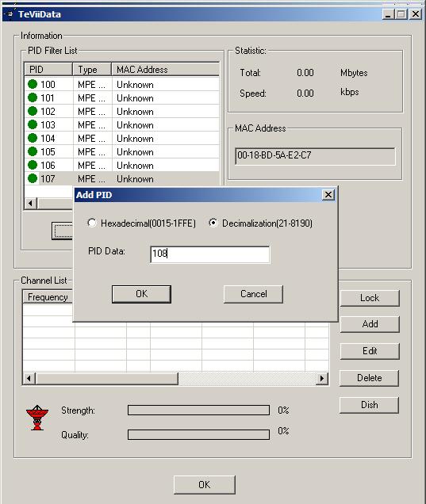This screenshot has width=426, height=504.
Task: Click the green status dot for PID 102
Action: point(33,111)
